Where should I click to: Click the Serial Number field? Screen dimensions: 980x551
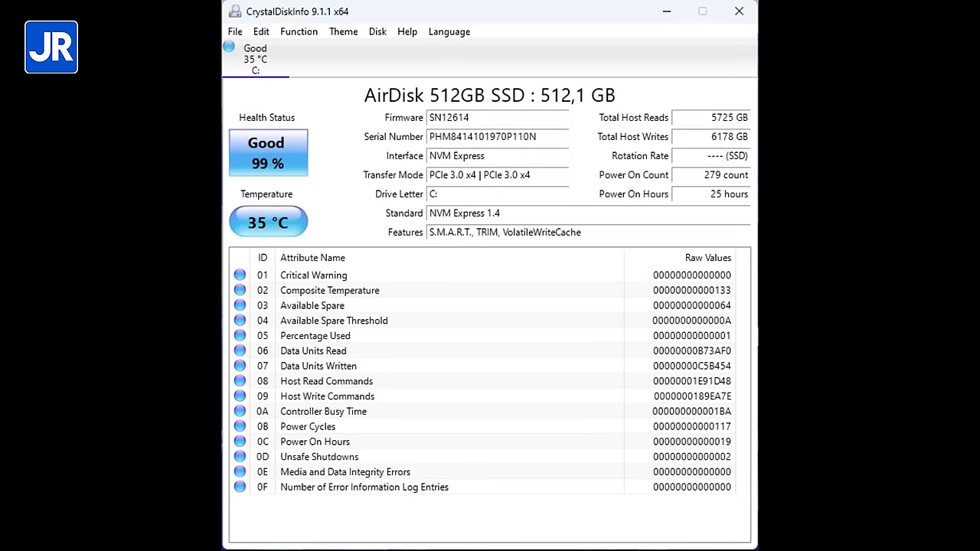(x=498, y=137)
